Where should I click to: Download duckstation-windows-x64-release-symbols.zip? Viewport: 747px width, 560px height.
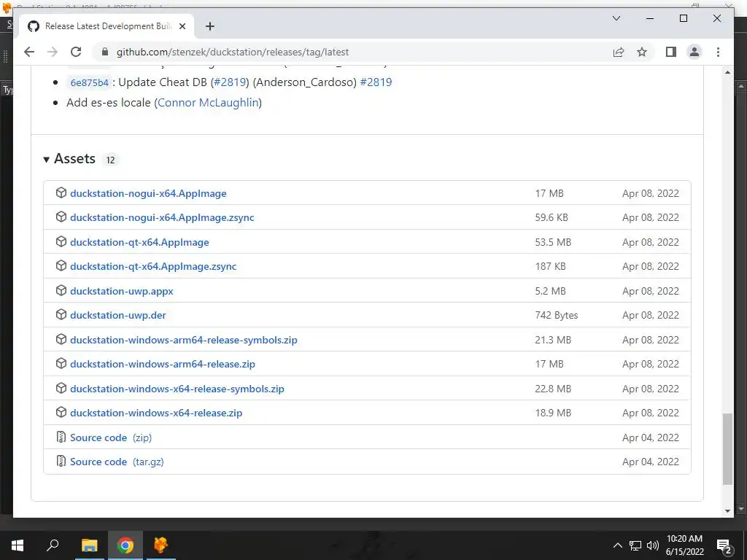point(177,389)
